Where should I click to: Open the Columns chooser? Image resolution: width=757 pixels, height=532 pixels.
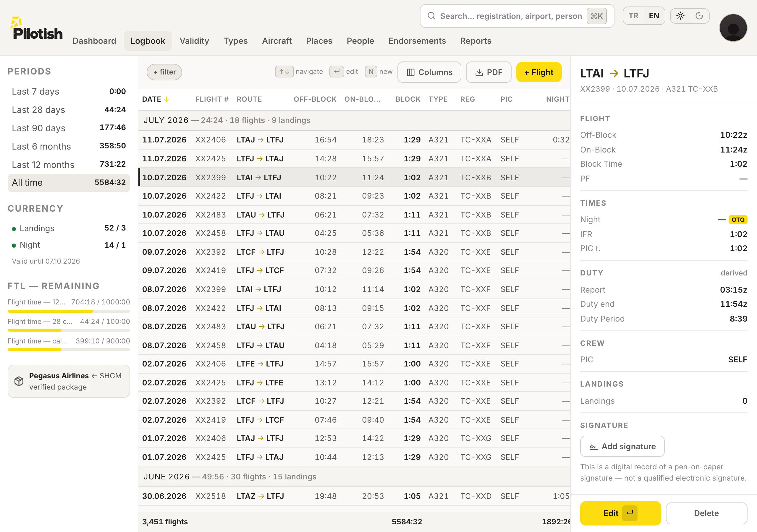429,72
